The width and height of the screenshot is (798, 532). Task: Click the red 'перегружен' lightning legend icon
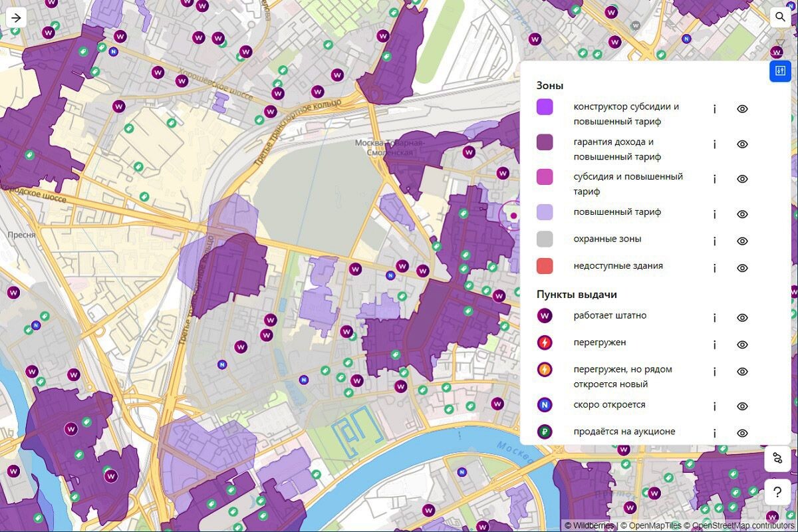[x=545, y=342]
